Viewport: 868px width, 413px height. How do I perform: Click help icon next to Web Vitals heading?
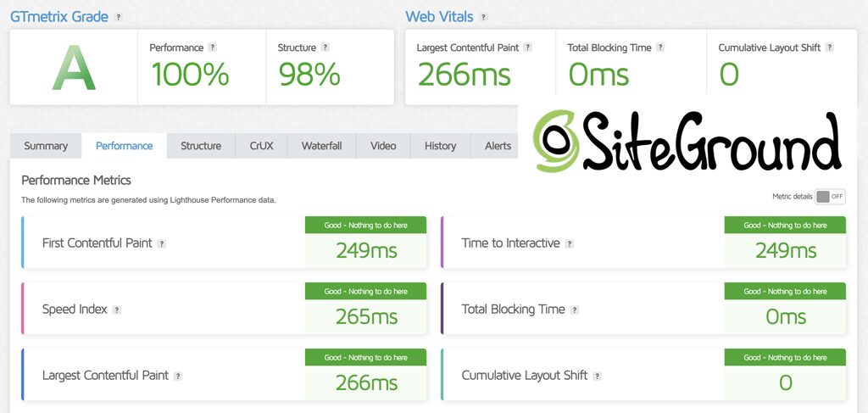(483, 17)
